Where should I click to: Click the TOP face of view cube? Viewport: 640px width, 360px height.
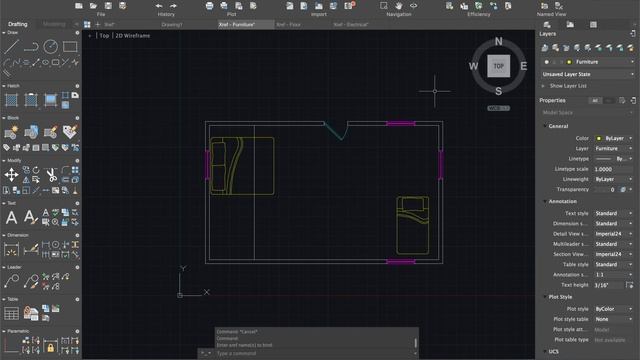[x=498, y=66]
